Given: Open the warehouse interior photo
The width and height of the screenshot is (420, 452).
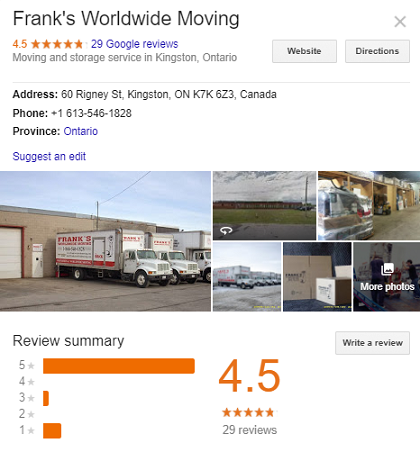Looking at the screenshot, I should click(369, 205).
